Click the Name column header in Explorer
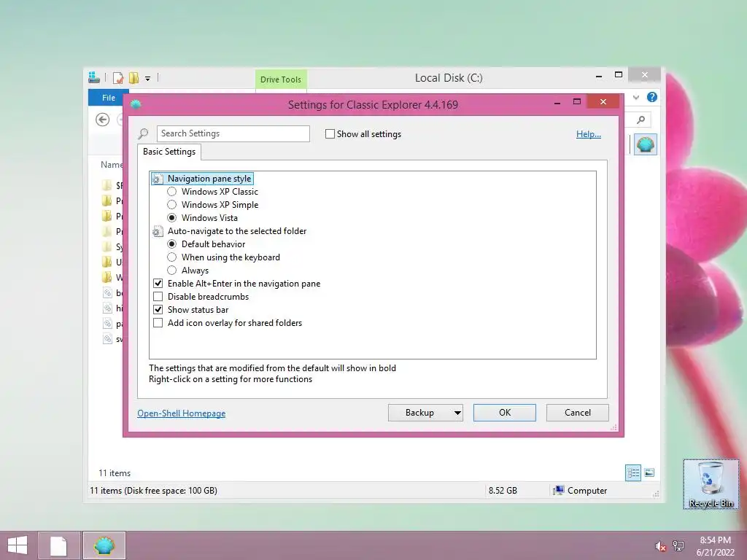 coord(112,165)
